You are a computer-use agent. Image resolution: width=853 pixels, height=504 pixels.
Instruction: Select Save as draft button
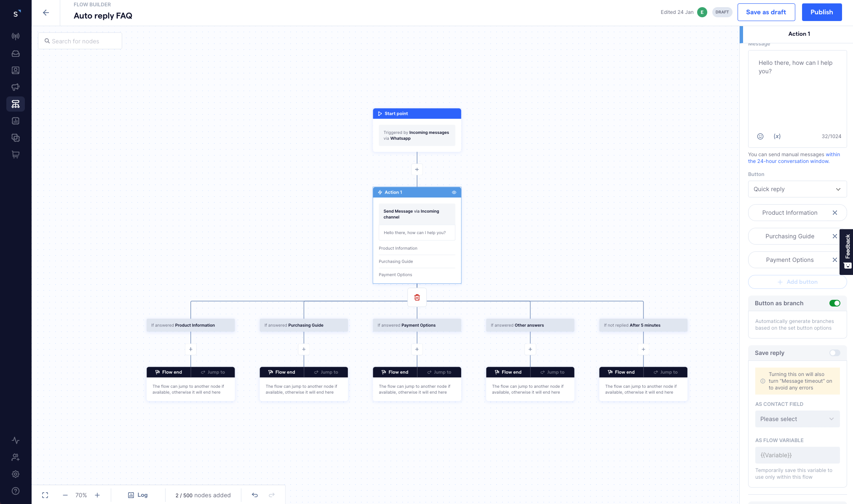point(766,12)
